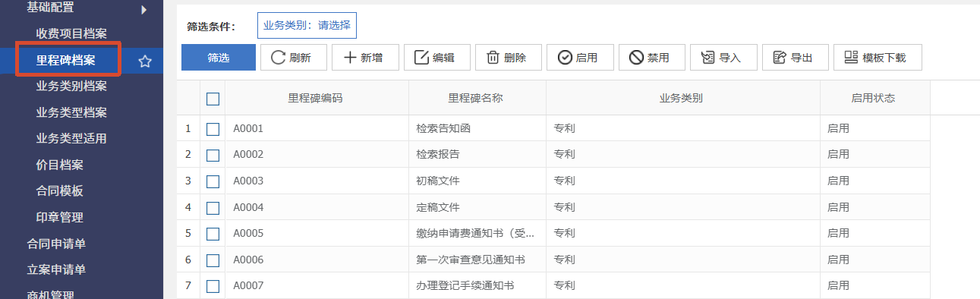Image resolution: width=980 pixels, height=299 pixels.
Task: Click the star favorite icon beside 里程碑档案
Action: coord(145,61)
